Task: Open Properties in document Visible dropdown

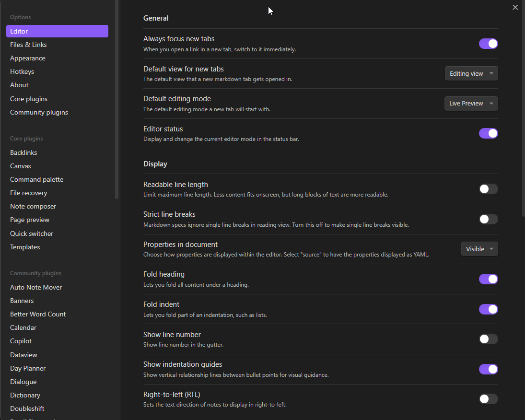Action: tap(479, 249)
